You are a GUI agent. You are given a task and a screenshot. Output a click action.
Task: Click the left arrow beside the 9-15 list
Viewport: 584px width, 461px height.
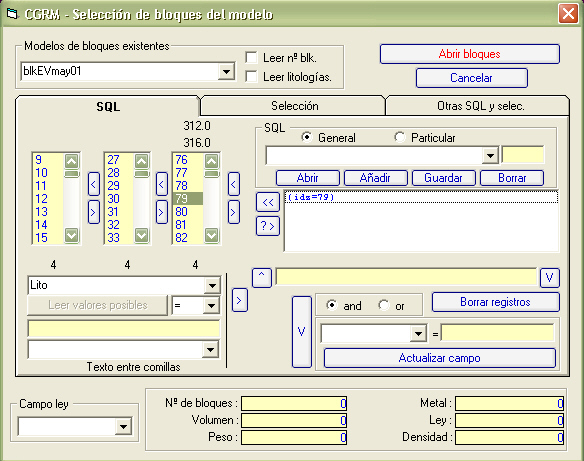93,184
